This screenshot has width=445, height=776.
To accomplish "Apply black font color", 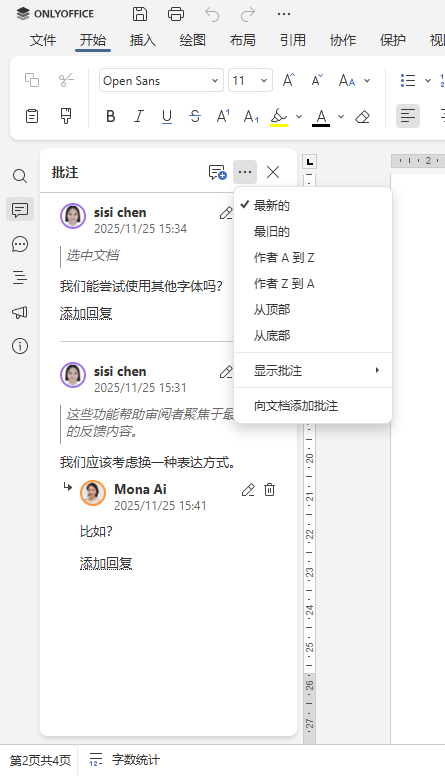I will point(321,117).
